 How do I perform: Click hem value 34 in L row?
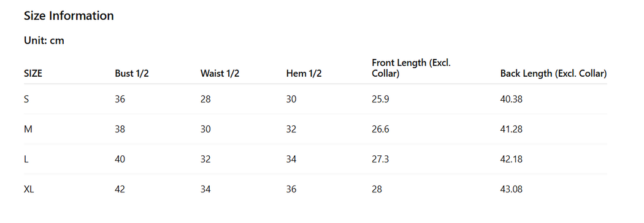coord(291,159)
